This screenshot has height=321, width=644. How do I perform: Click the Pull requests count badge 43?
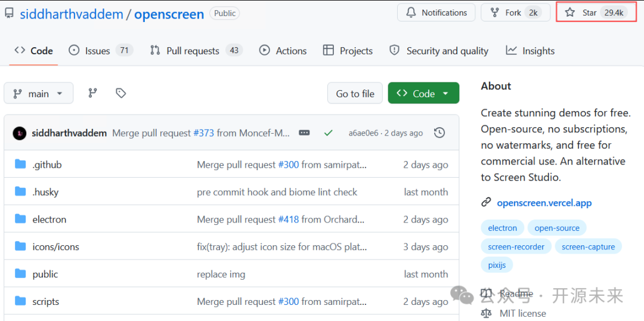[234, 51]
